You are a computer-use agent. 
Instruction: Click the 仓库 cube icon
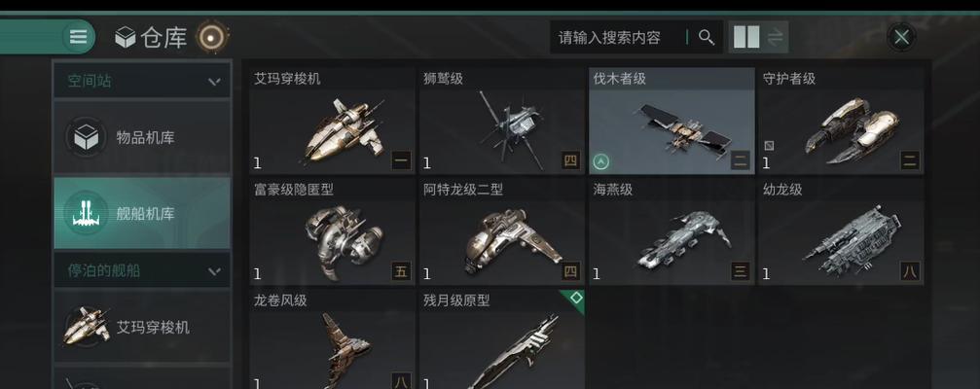pos(126,38)
